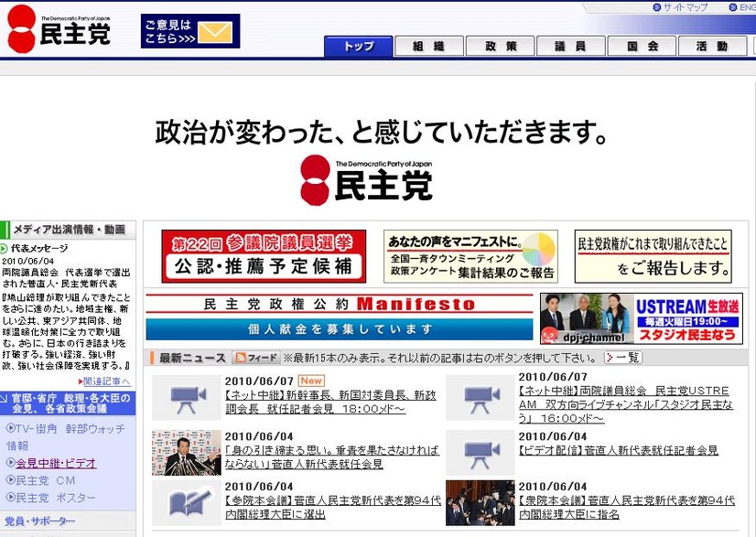Open ビデオ配信 菅直人新代表就任記者会見 link
This screenshot has height=537, width=756.
pos(619,450)
